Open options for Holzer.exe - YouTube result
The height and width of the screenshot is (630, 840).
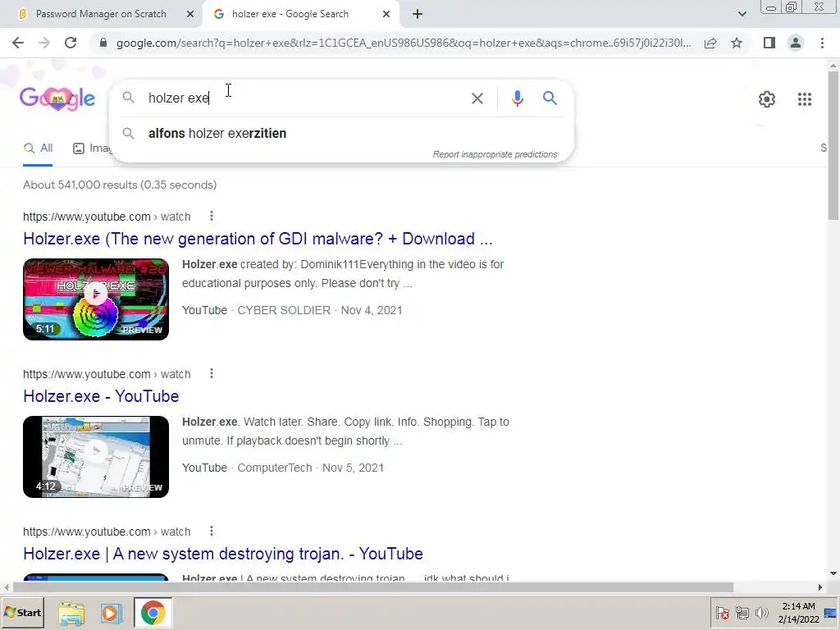(x=212, y=373)
